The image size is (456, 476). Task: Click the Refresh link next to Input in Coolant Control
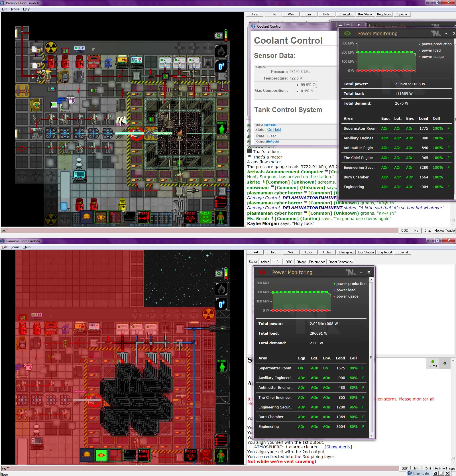coord(270,125)
